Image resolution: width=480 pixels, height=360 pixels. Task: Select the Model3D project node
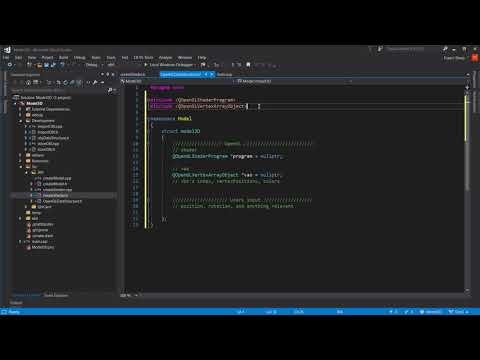pos(34,103)
